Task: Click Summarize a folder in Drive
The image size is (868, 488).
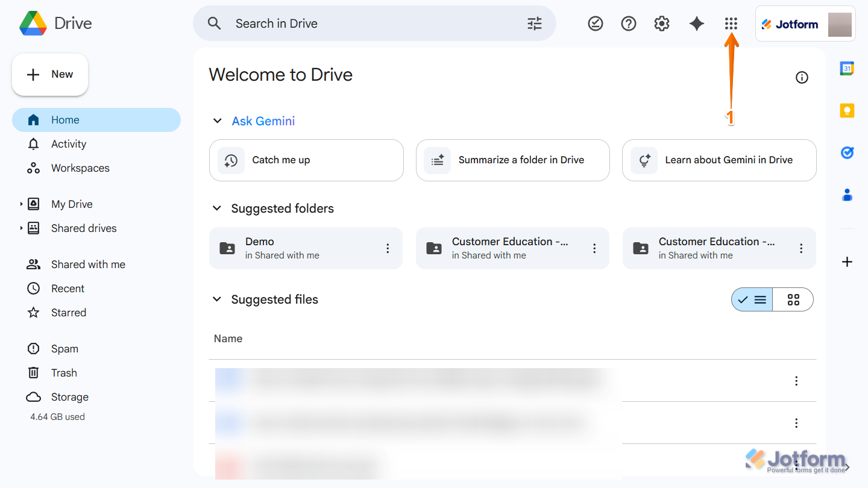Action: point(512,160)
